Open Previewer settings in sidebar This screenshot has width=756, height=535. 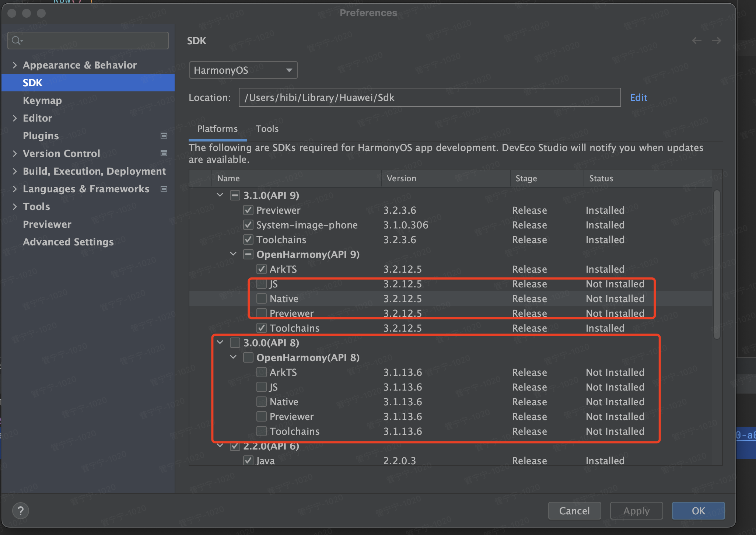(x=47, y=224)
